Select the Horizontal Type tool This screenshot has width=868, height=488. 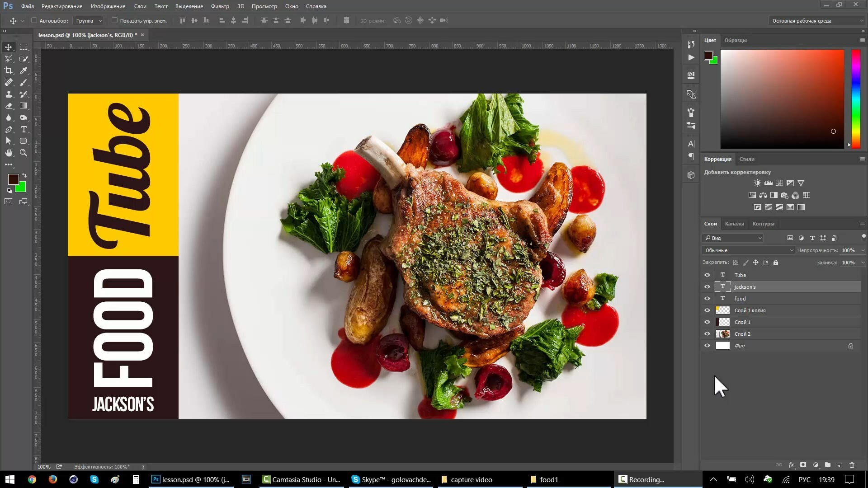pyautogui.click(x=24, y=129)
